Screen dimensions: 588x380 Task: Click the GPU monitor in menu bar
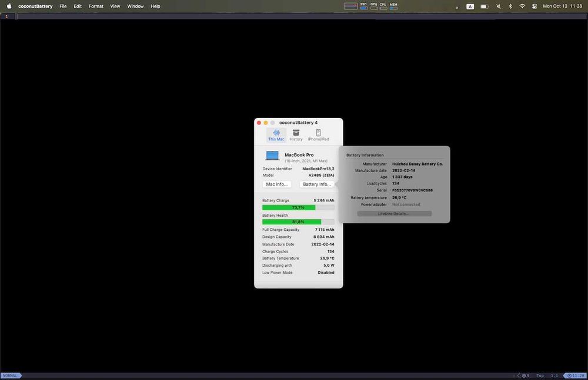click(x=374, y=6)
